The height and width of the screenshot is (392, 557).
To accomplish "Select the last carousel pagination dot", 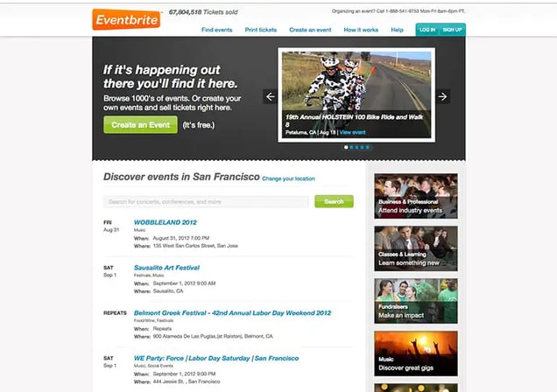I will click(368, 147).
